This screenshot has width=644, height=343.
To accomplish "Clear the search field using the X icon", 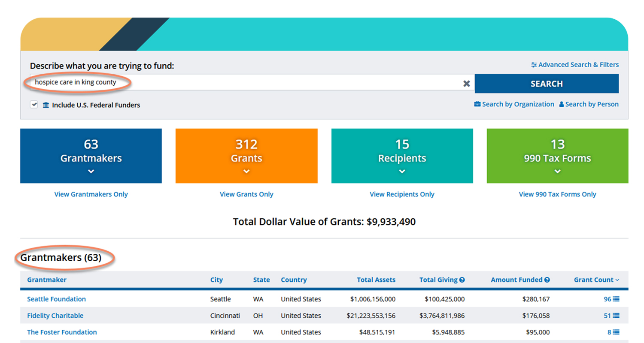I will click(467, 84).
